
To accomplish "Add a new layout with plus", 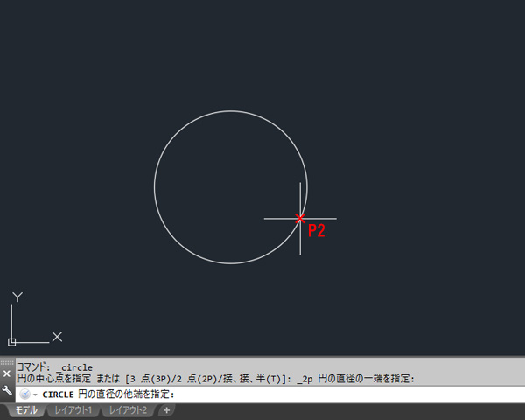I will pos(166,410).
